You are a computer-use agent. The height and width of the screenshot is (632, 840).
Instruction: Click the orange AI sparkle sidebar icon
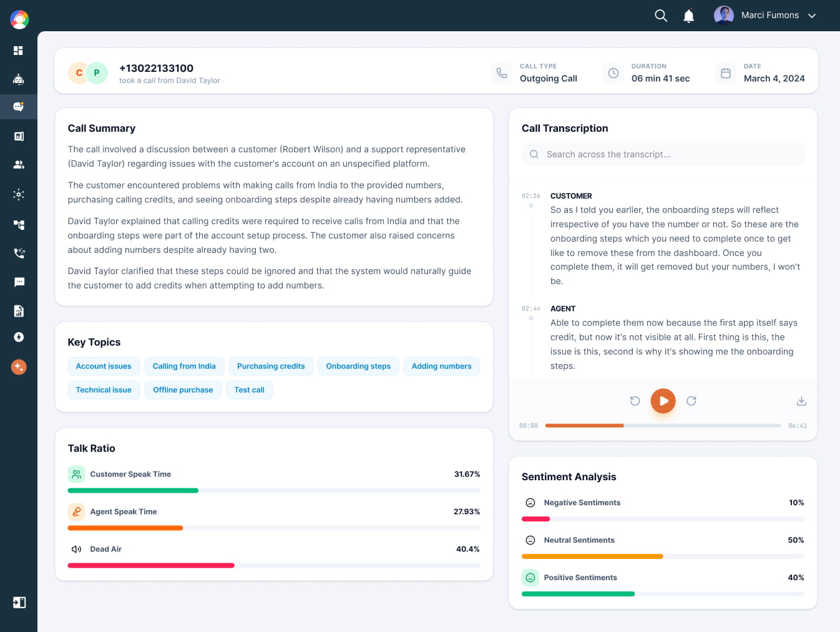pos(19,367)
